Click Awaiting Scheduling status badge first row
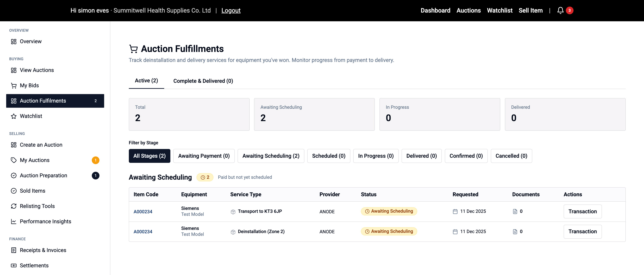Viewport: 644px width, 275px height. coord(389,211)
